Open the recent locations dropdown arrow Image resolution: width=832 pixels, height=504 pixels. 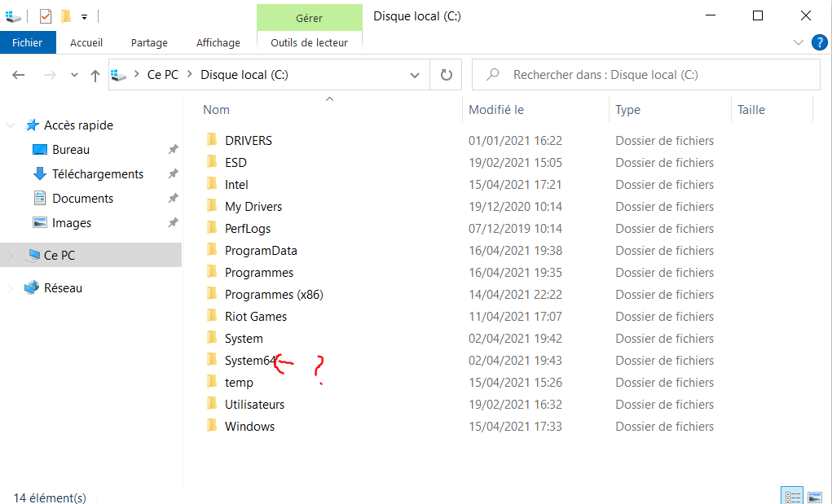click(x=74, y=75)
